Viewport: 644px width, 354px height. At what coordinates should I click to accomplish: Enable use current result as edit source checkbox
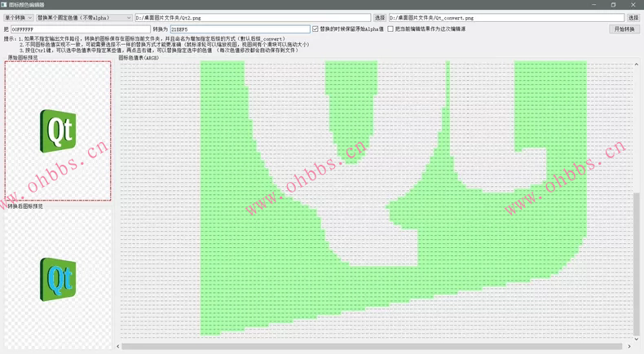coord(390,29)
